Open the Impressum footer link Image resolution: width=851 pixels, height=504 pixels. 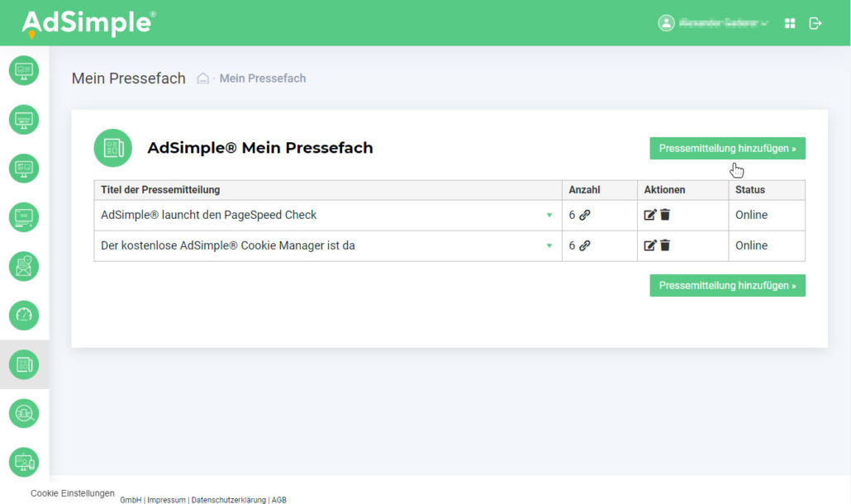pos(166,500)
